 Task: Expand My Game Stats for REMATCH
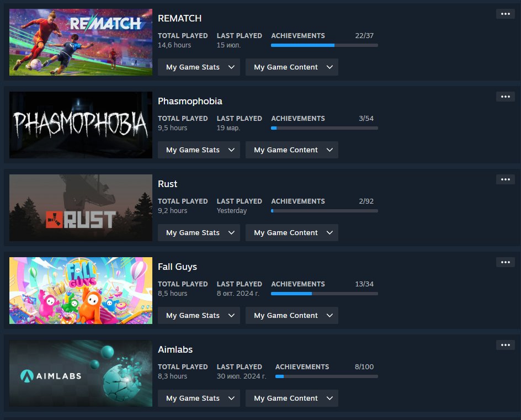point(199,67)
